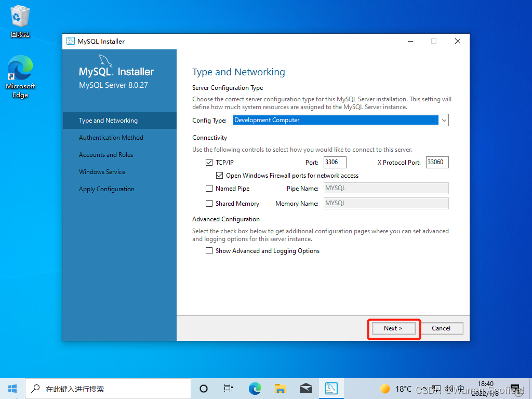Screen dimensions: 532x399
Task: Enable the Named Pipe checkbox
Action: [x=209, y=188]
